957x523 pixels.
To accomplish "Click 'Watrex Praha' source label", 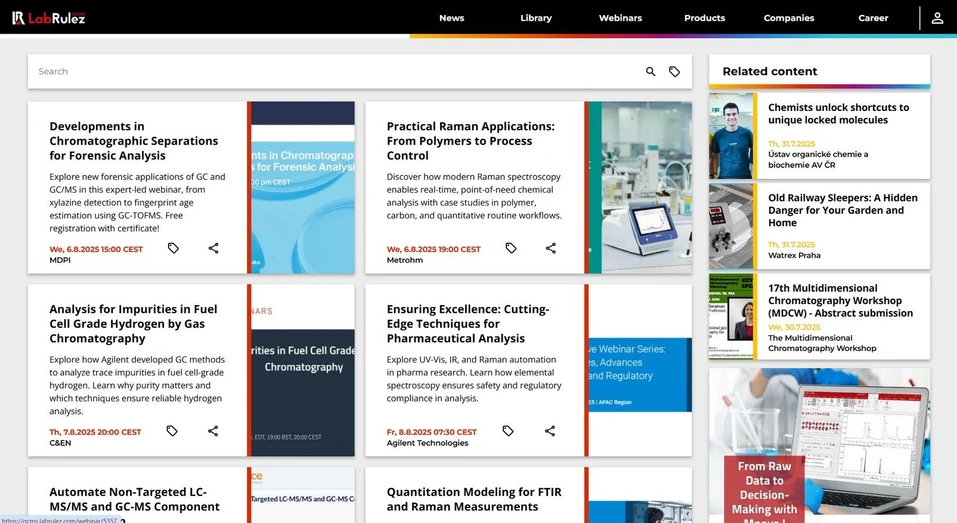I will [x=794, y=255].
